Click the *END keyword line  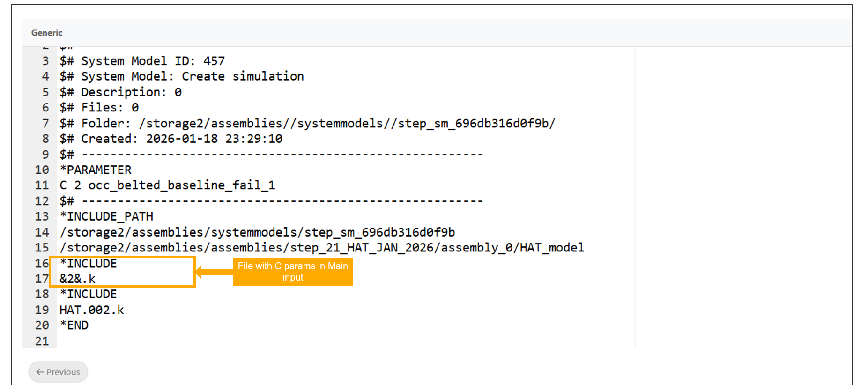click(74, 325)
